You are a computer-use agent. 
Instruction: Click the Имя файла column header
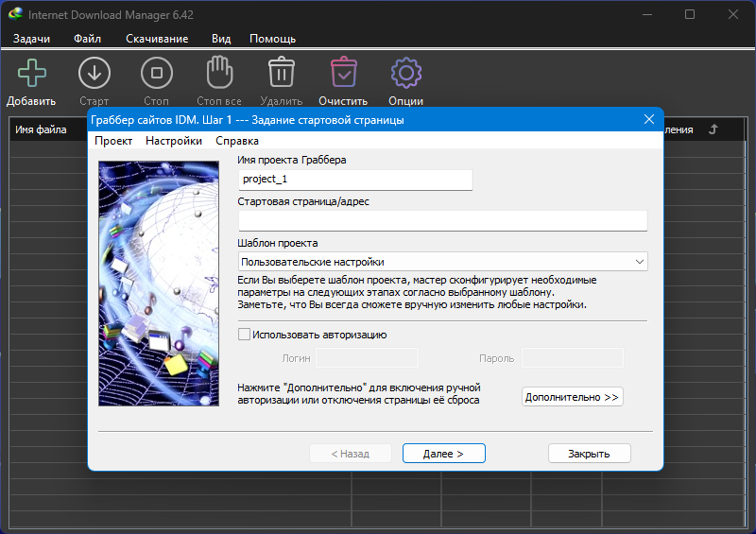click(41, 129)
